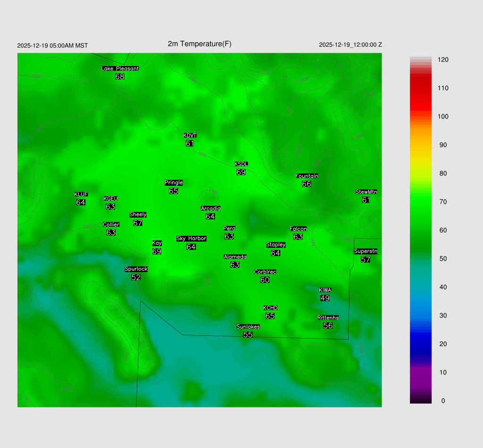Viewport: 483px width, 448px height.
Task: Click the 2m Temperature(F) map title
Action: pos(200,44)
